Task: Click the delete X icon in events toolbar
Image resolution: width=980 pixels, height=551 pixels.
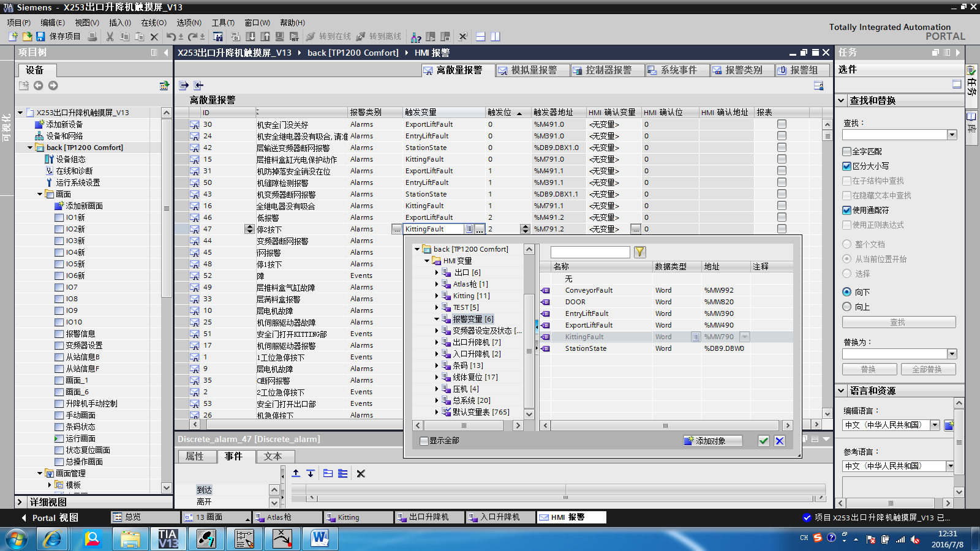Action: 361,473
